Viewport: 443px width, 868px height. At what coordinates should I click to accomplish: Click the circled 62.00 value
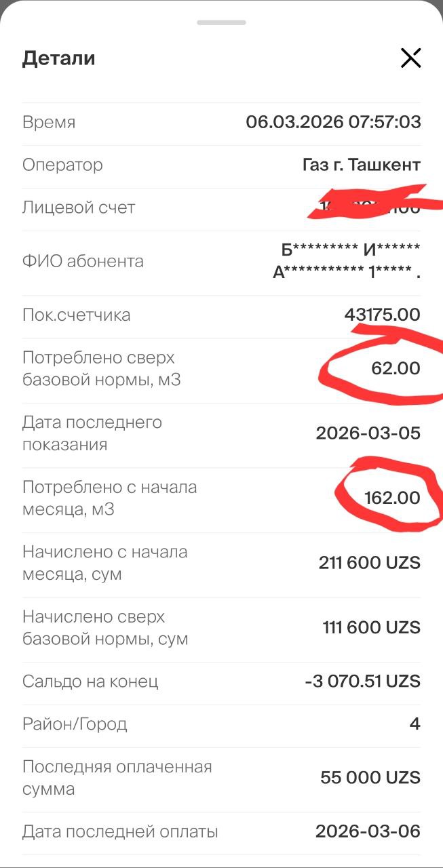tap(396, 368)
